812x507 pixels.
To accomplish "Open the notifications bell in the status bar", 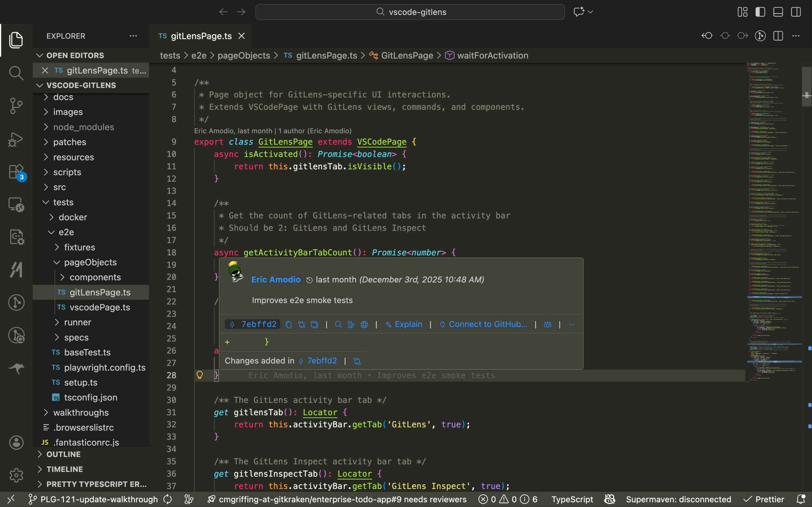I will pos(802,499).
